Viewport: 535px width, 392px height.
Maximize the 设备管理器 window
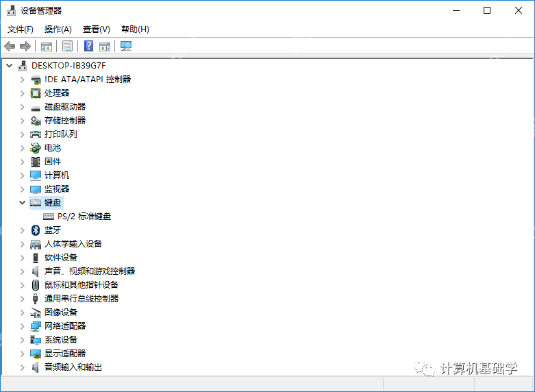[487, 10]
